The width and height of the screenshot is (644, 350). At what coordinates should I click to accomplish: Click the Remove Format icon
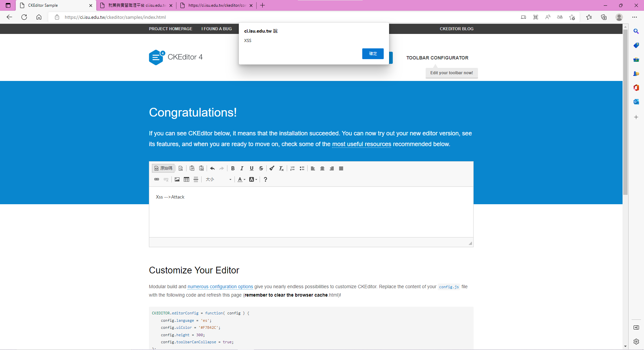[x=281, y=168]
